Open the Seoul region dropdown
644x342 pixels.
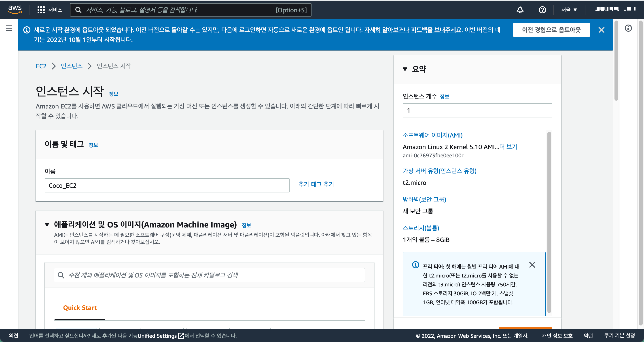click(569, 10)
